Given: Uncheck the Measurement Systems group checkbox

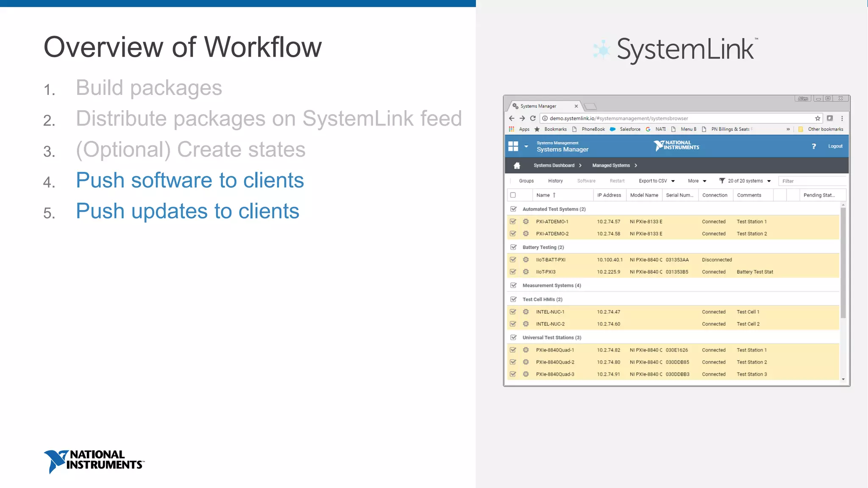Looking at the screenshot, I should pyautogui.click(x=513, y=286).
